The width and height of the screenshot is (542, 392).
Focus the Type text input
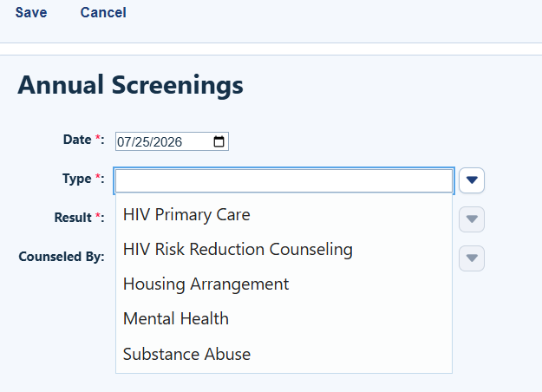point(284,180)
